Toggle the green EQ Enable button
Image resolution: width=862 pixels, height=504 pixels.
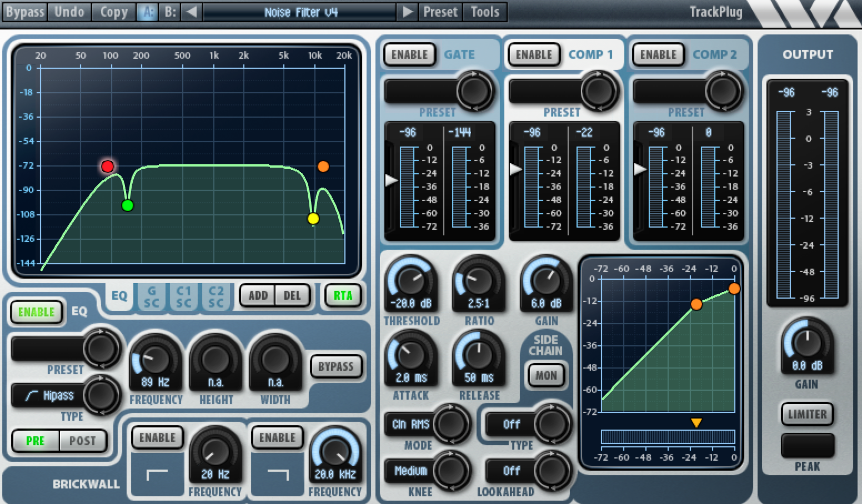pos(37,312)
